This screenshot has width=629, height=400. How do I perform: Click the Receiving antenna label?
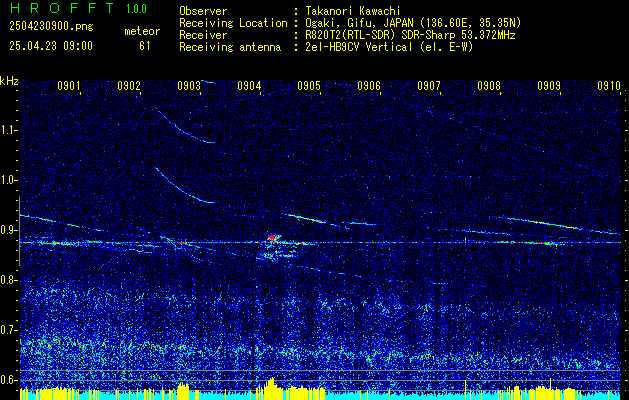[230, 47]
